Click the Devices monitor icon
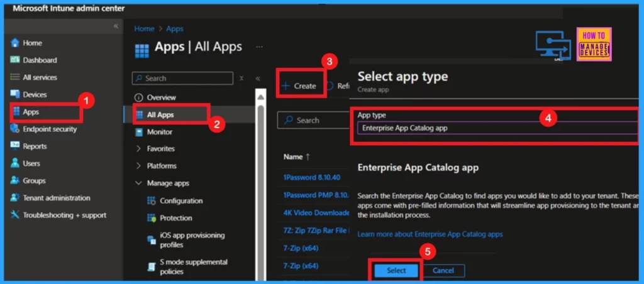This screenshot has width=644, height=284. click(x=15, y=94)
